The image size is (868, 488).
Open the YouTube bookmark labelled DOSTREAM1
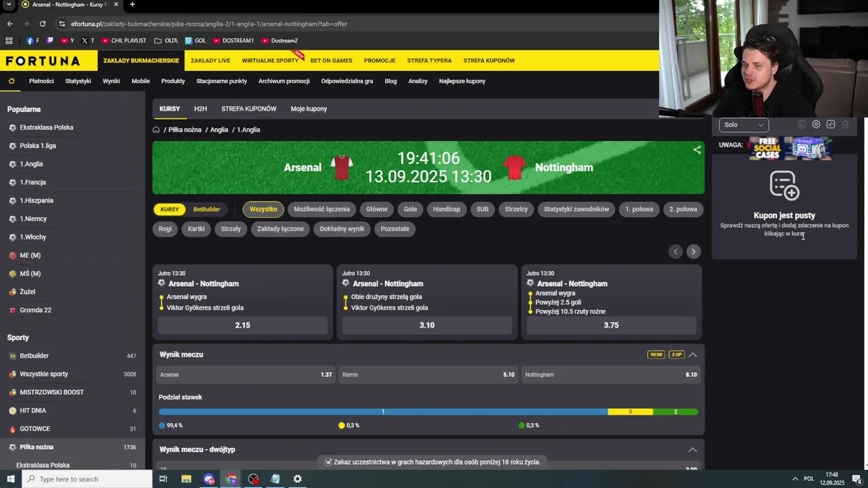[x=233, y=41]
